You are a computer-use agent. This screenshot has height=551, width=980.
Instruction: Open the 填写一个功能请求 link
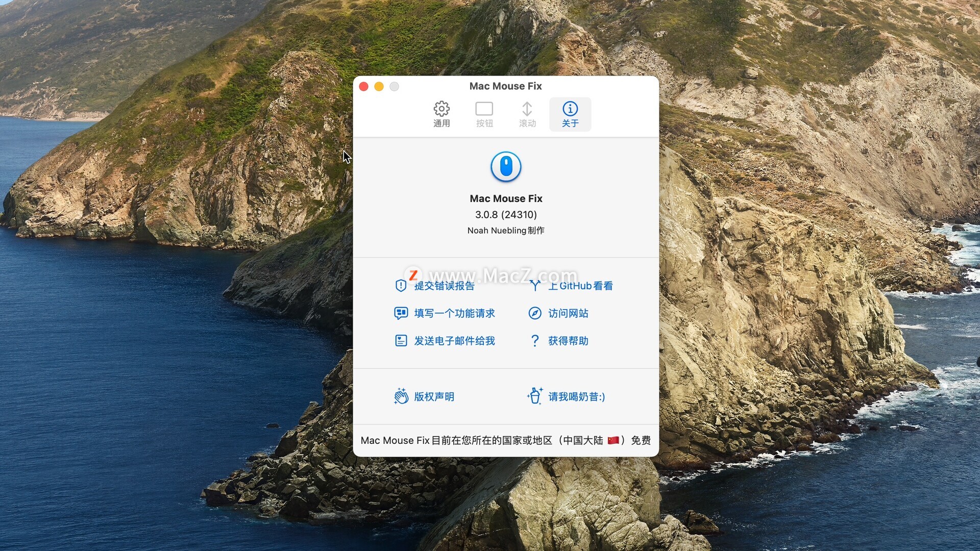pyautogui.click(x=454, y=313)
